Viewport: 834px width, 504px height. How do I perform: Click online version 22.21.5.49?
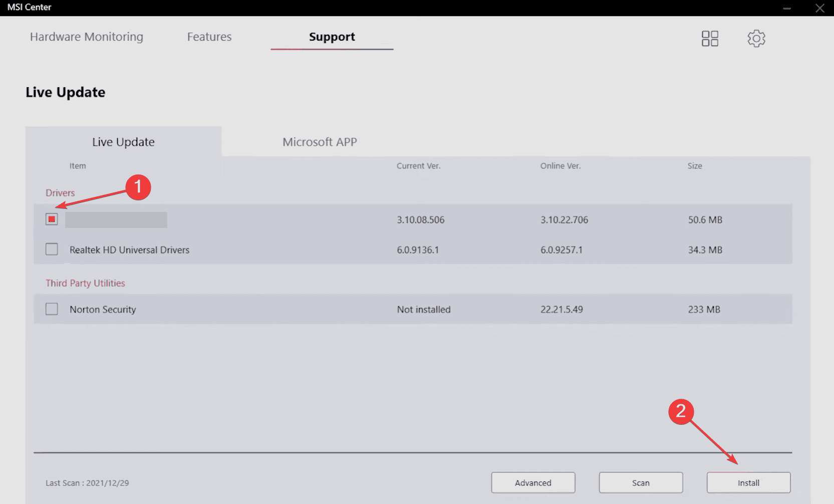[x=562, y=310]
